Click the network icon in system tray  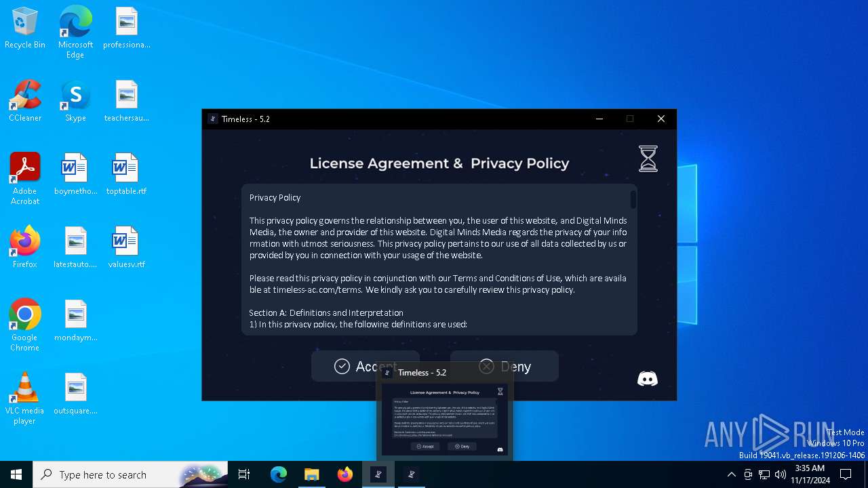(x=764, y=474)
